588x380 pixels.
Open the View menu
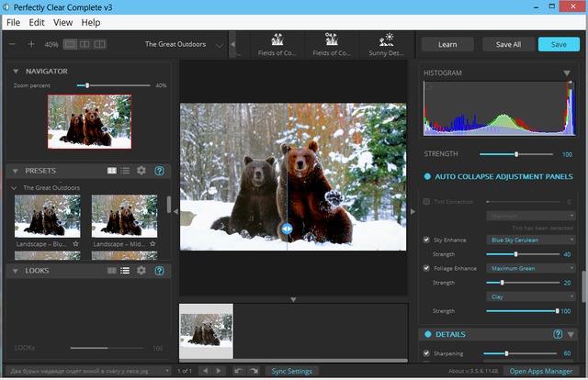point(62,22)
